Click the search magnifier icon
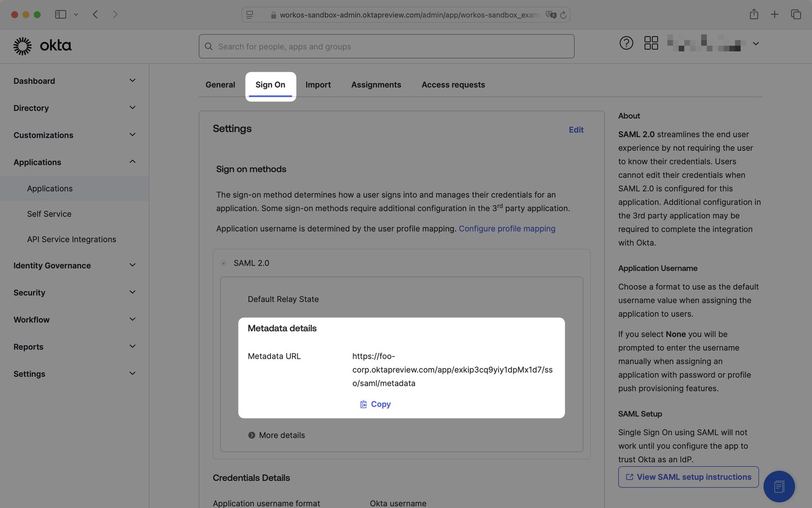Viewport: 812px width, 508px height. [209, 46]
